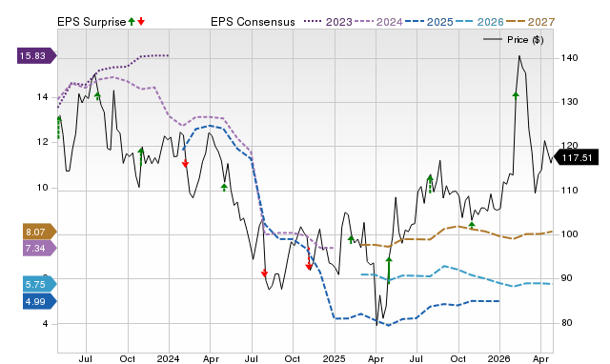This screenshot has height=364, width=610.
Task: Click the green surprise arrow after Oct 2025
Action: coord(472,225)
